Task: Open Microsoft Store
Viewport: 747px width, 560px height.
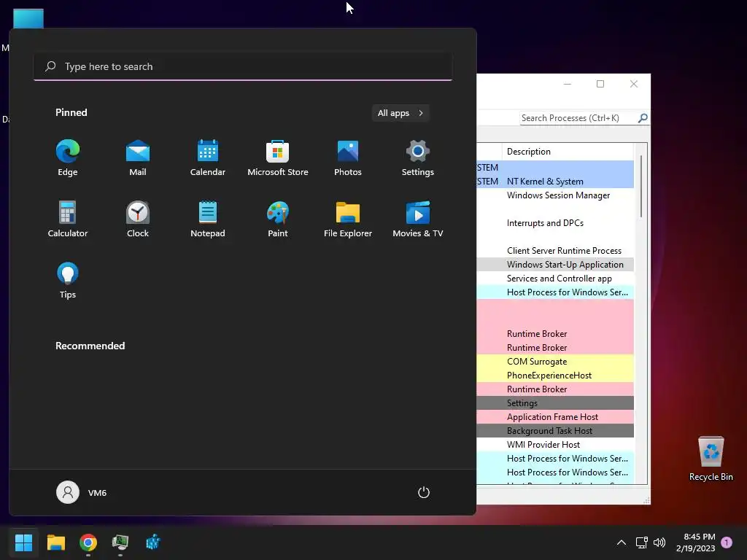Action: (x=278, y=157)
